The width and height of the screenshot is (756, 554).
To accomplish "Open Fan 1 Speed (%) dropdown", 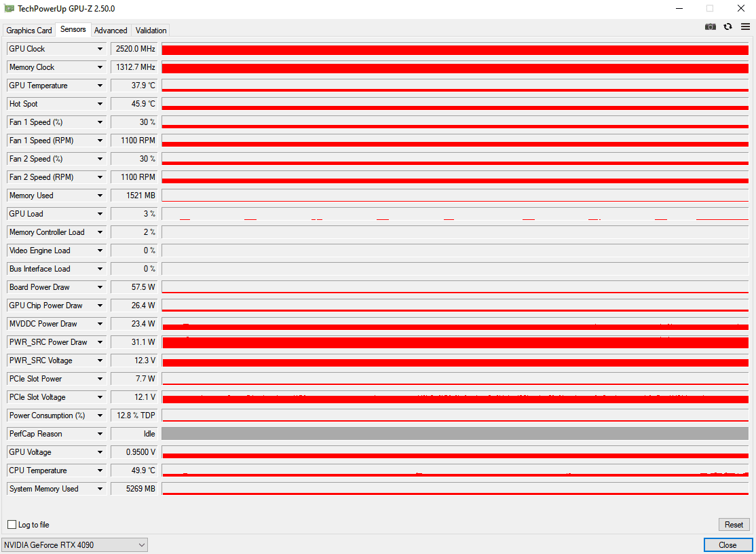I will point(100,122).
